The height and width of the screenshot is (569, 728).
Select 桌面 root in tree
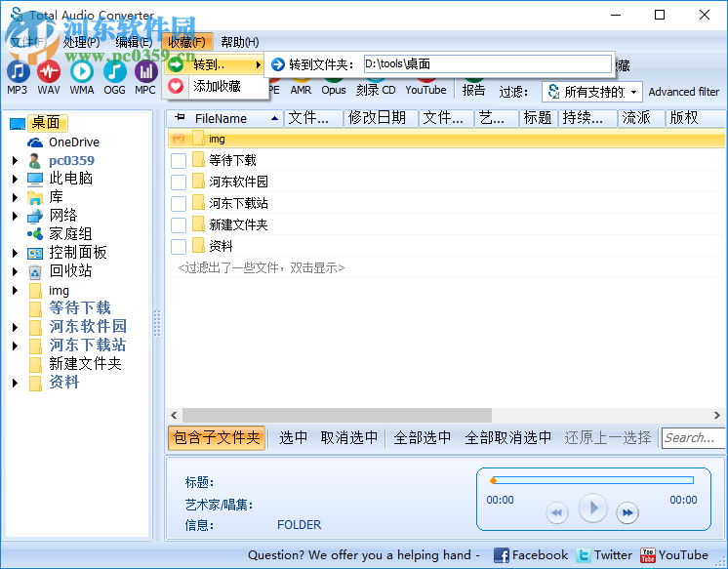pyautogui.click(x=46, y=123)
